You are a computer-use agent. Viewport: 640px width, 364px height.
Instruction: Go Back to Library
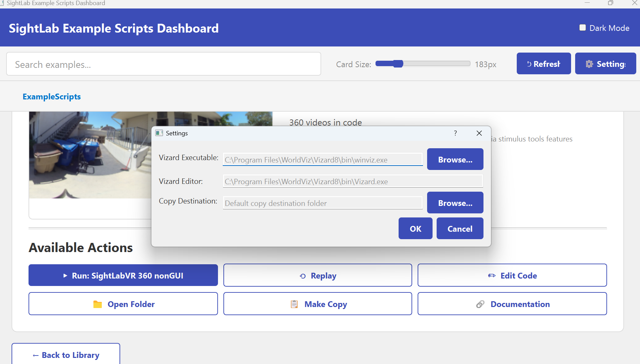[66, 355]
